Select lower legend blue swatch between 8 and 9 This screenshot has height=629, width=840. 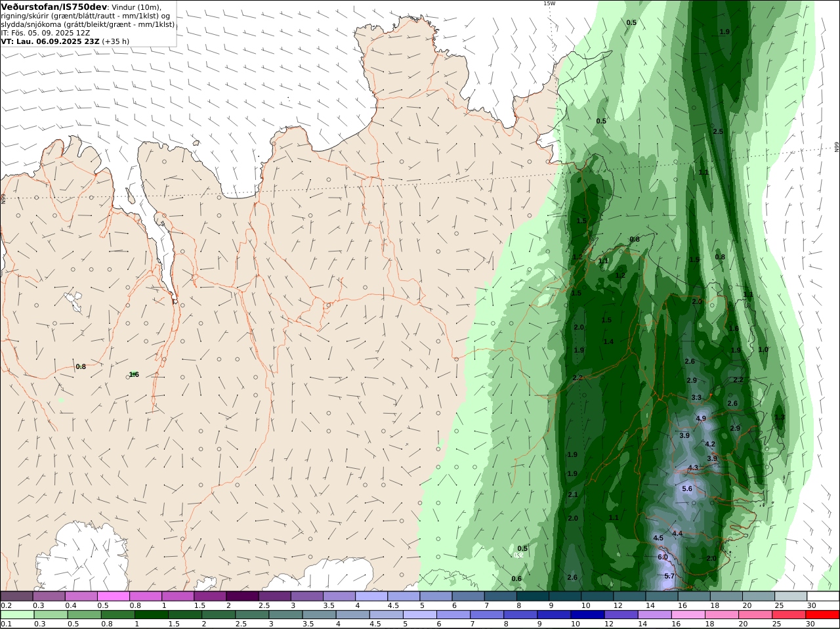click(x=520, y=615)
